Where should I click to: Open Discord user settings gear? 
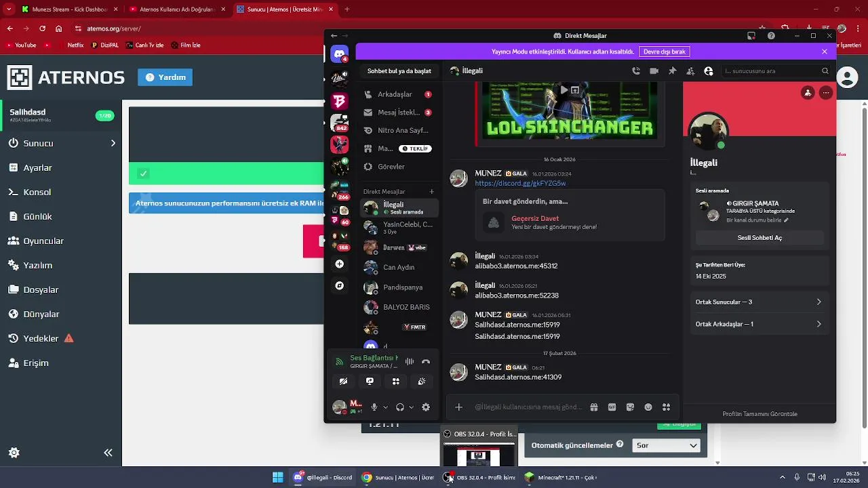tap(426, 407)
